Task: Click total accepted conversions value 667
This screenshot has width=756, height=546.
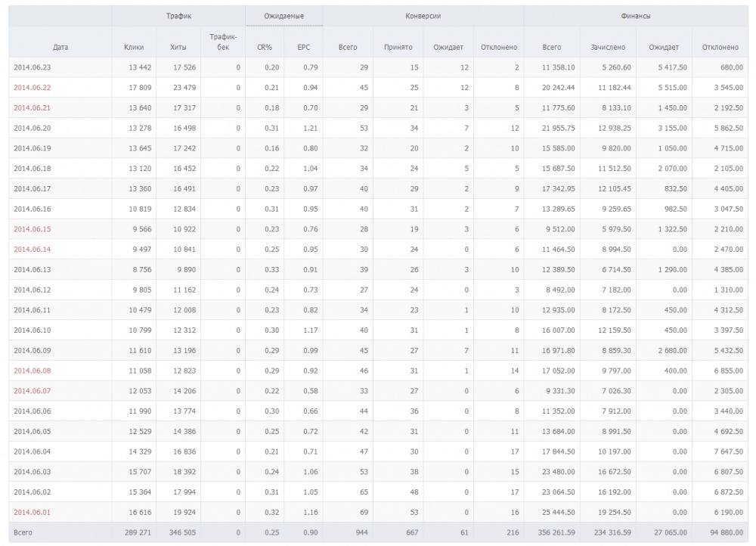Action: point(412,533)
